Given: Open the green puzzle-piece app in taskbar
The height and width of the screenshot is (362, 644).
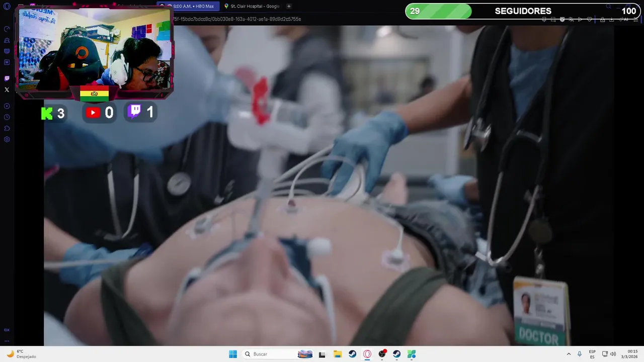Looking at the screenshot, I should point(412,354).
